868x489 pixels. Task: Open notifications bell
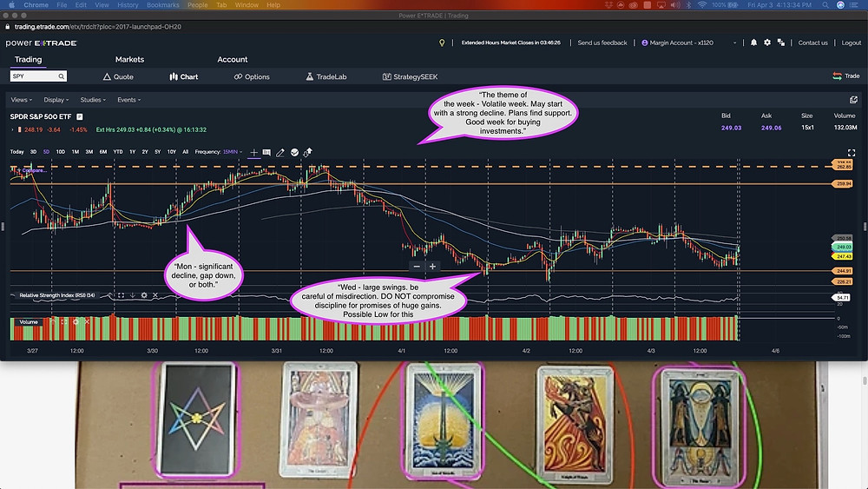coord(753,43)
